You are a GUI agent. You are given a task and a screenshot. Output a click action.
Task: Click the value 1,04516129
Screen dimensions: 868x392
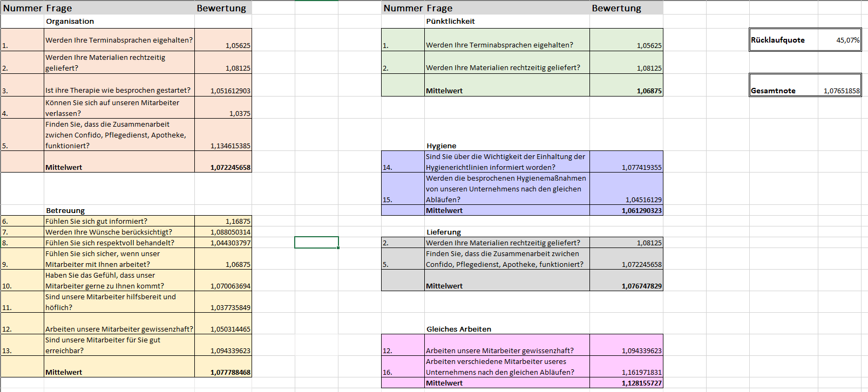(626, 189)
